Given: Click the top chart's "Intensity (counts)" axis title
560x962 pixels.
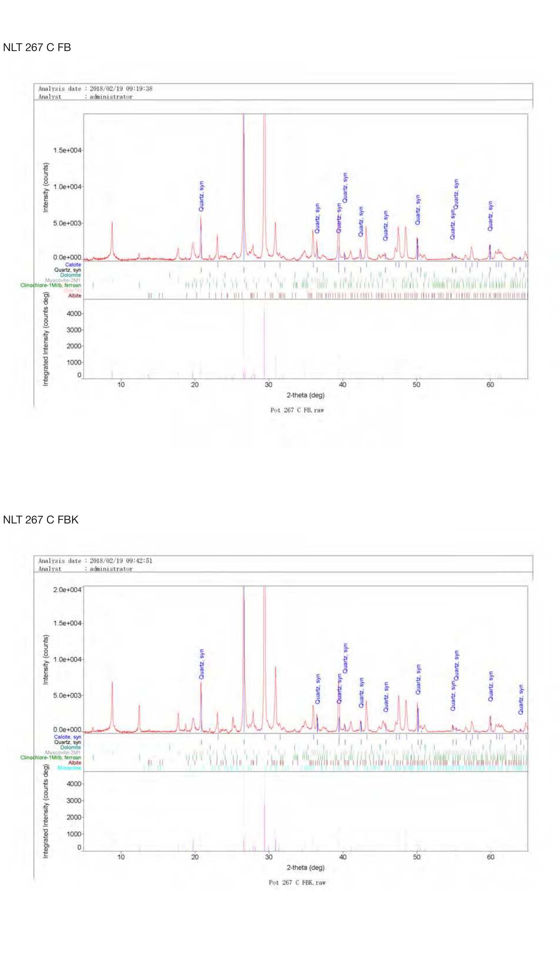Looking at the screenshot, I should [46, 187].
